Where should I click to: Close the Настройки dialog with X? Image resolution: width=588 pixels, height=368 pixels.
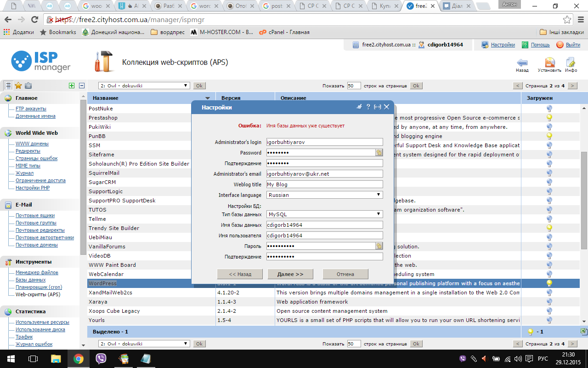387,107
